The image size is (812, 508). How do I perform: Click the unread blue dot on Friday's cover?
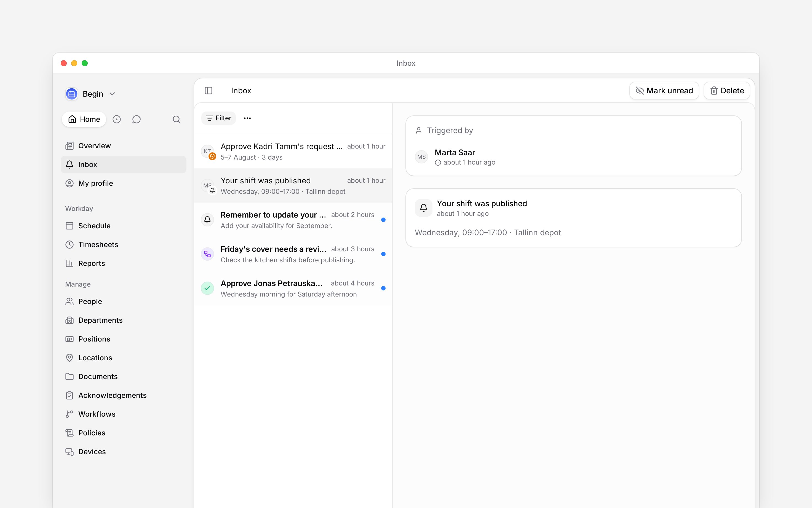[x=383, y=254]
